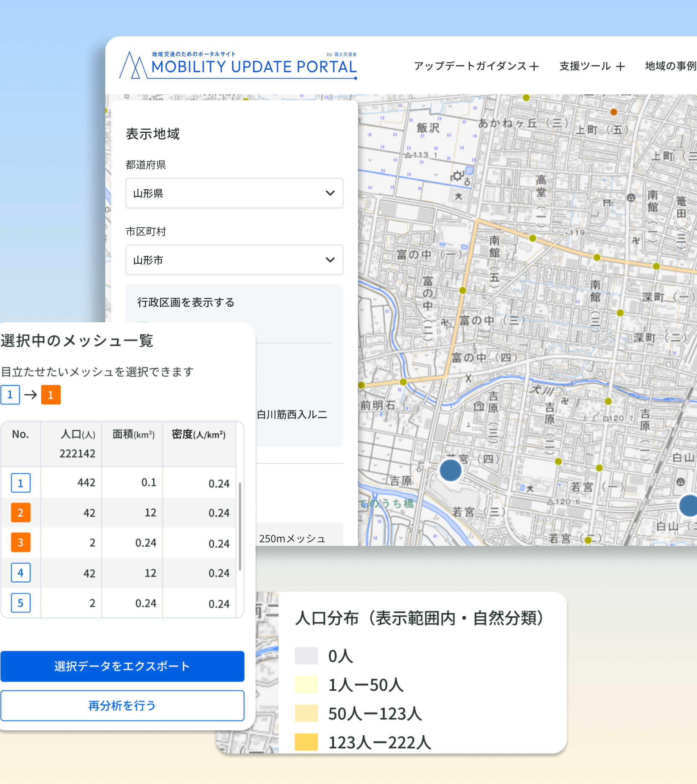Click the plus icon next to アップデートガイダンス
Viewport: 697px width, 784px height.
pyautogui.click(x=534, y=67)
